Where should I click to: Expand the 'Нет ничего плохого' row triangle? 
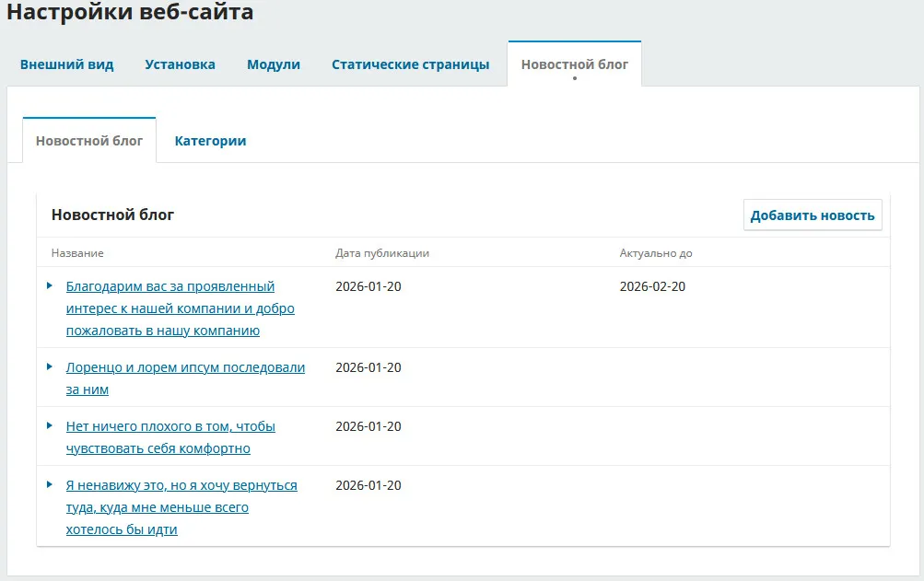(x=50, y=425)
